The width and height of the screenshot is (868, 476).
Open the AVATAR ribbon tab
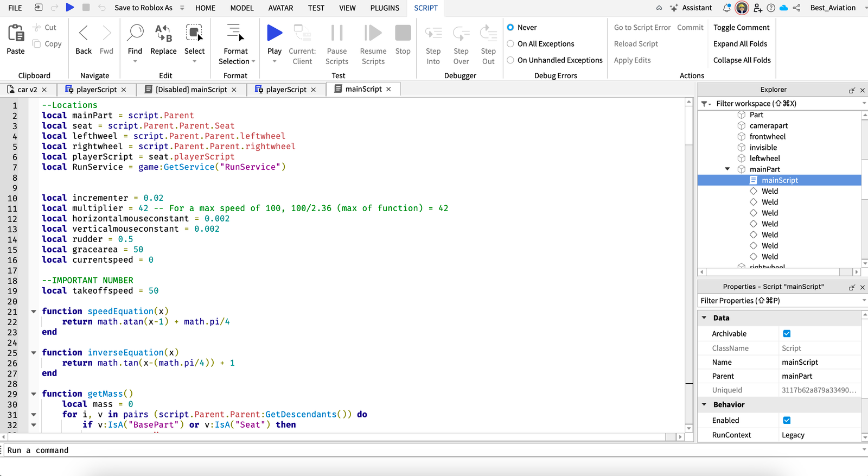280,8
